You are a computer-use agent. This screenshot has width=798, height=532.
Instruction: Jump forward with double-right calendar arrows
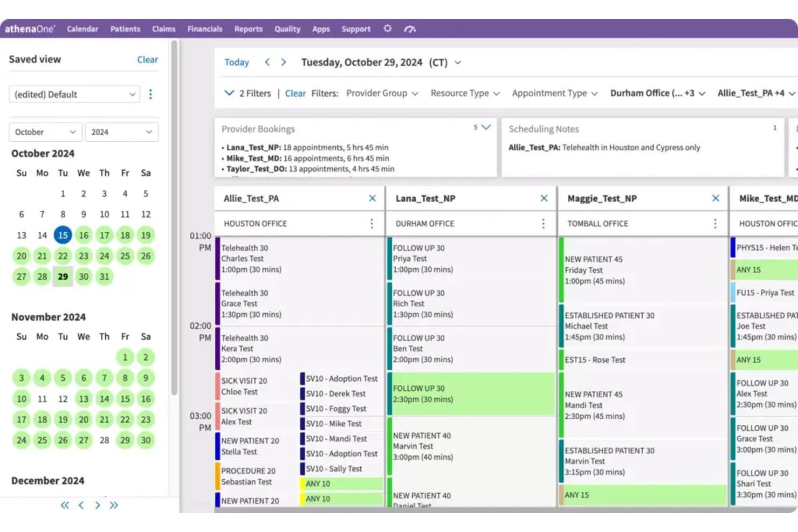click(x=114, y=505)
